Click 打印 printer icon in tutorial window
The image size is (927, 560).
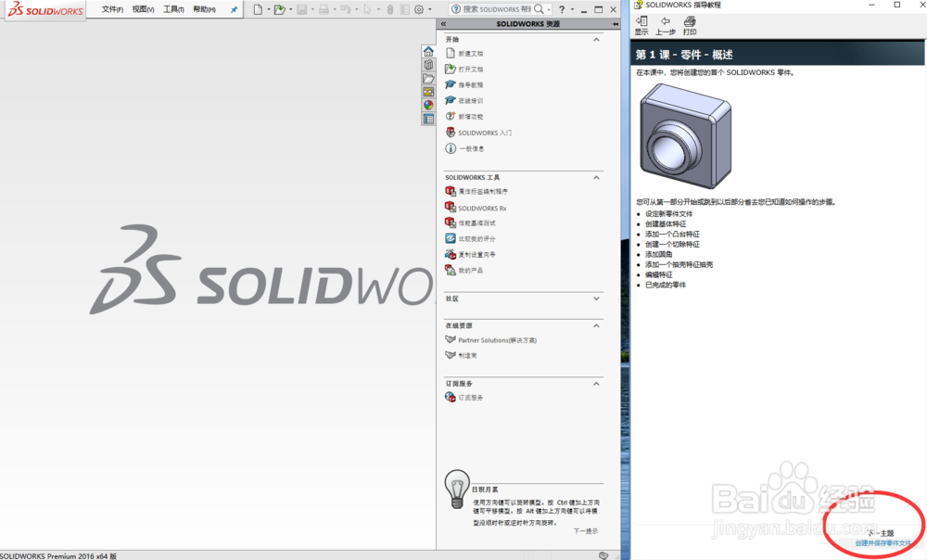(690, 25)
